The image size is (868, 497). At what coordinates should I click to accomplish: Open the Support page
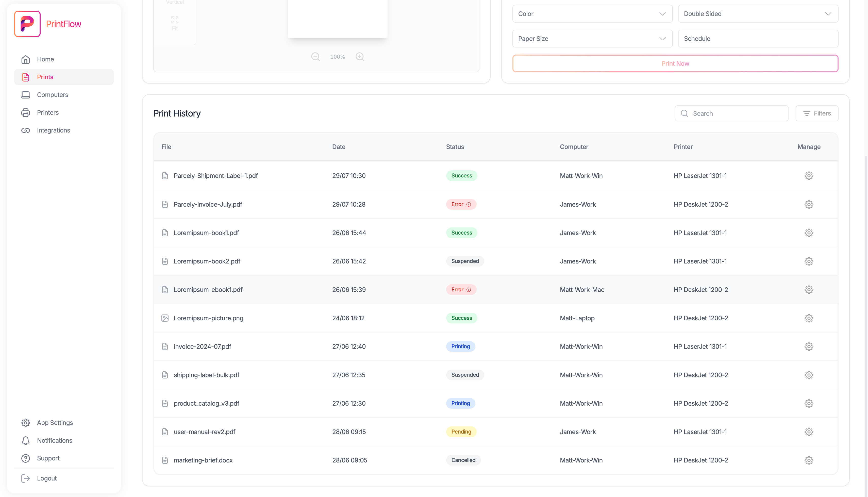pyautogui.click(x=64, y=458)
